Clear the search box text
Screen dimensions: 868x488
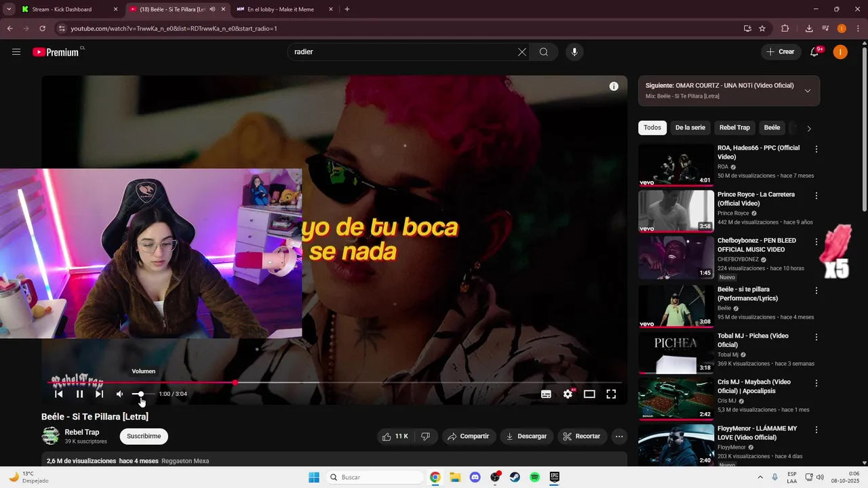(522, 52)
